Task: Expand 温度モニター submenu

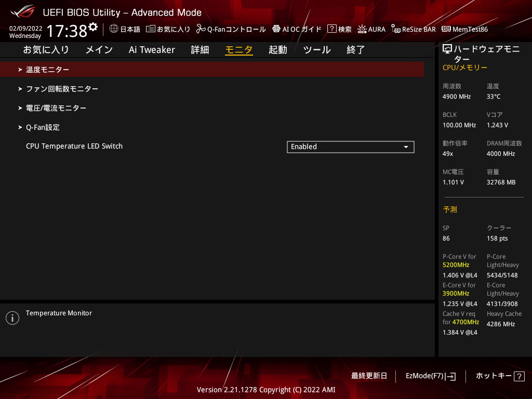Action: (x=212, y=70)
